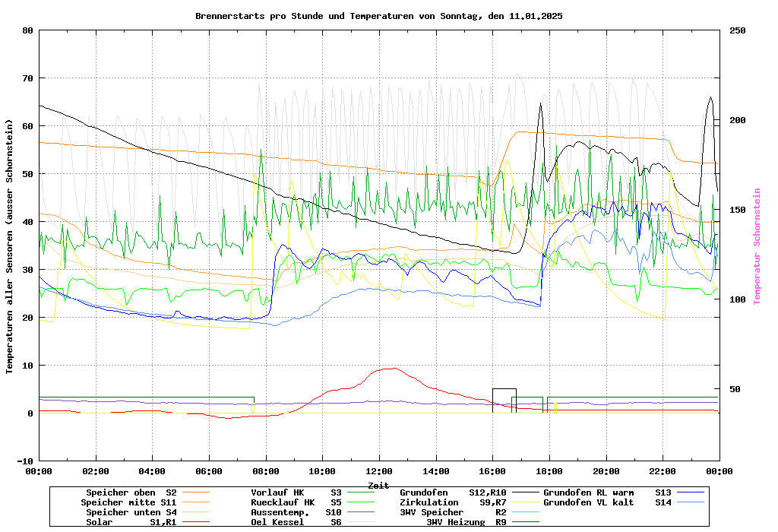Image resolution: width=778 pixels, height=532 pixels.
Task: Click the 3WV Speicher R2 legend label
Action: (x=453, y=512)
